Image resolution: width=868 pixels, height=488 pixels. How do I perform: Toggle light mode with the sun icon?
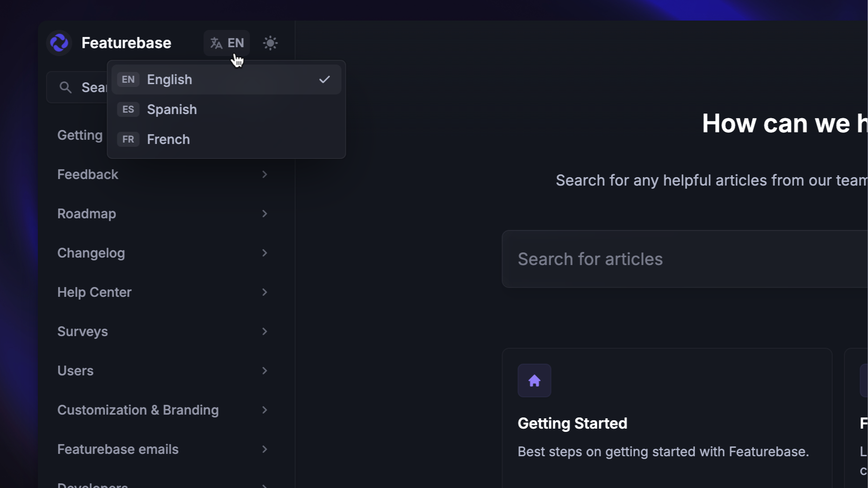[270, 43]
